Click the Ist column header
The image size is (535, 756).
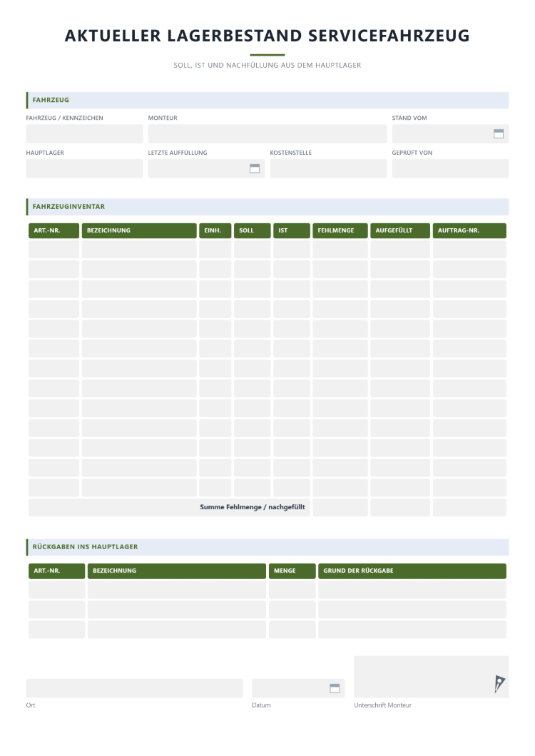click(291, 230)
